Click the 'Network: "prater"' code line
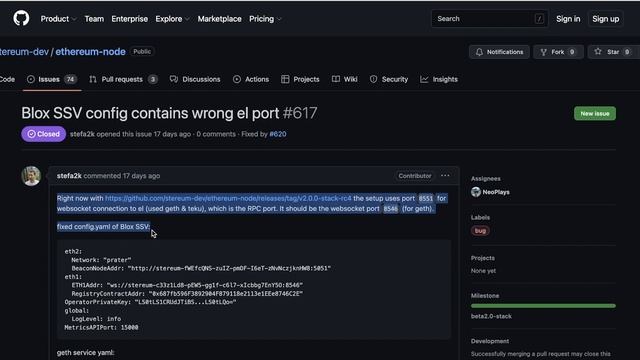 (x=101, y=260)
